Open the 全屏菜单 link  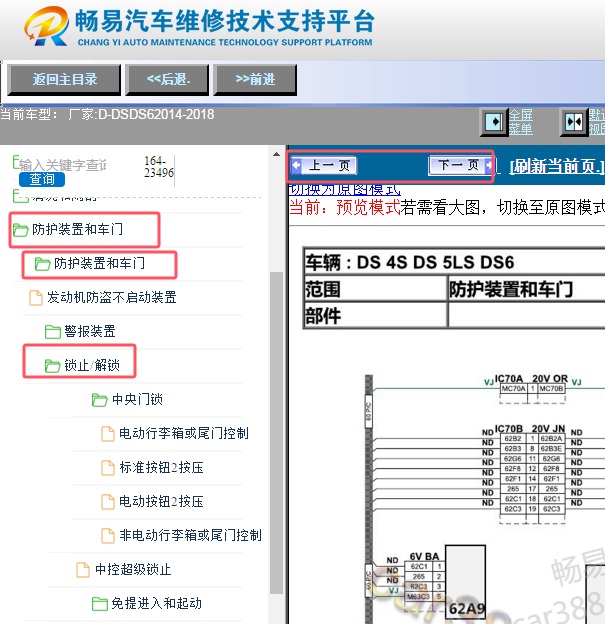click(521, 122)
